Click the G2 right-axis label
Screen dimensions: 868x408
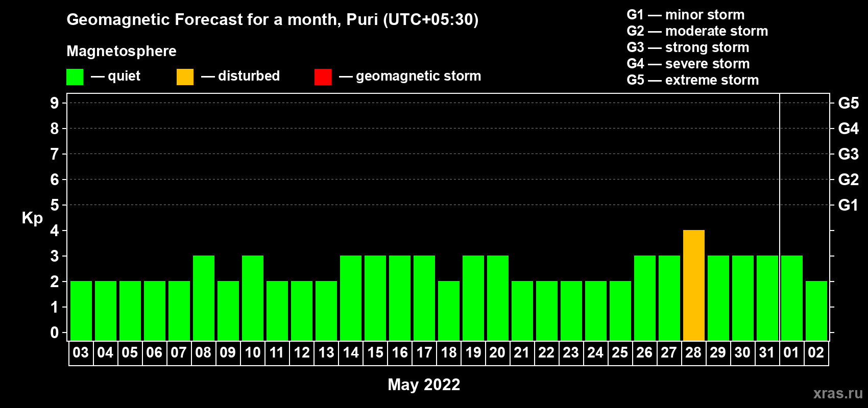tap(849, 180)
